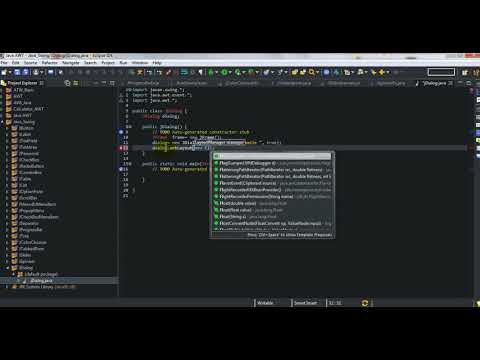Collapse the default package node
Image resolution: width=480 pixels, height=360 pixels.
14,274
